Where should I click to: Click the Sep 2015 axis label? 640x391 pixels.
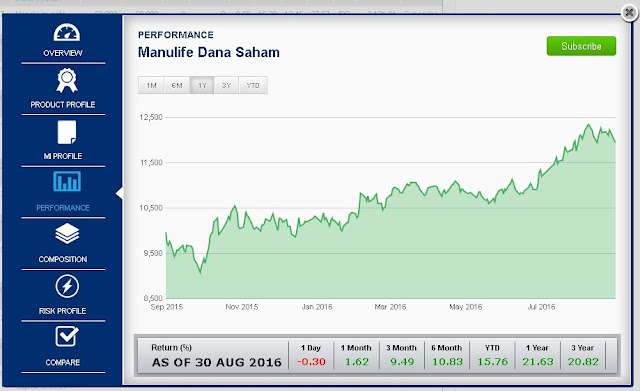(167, 307)
